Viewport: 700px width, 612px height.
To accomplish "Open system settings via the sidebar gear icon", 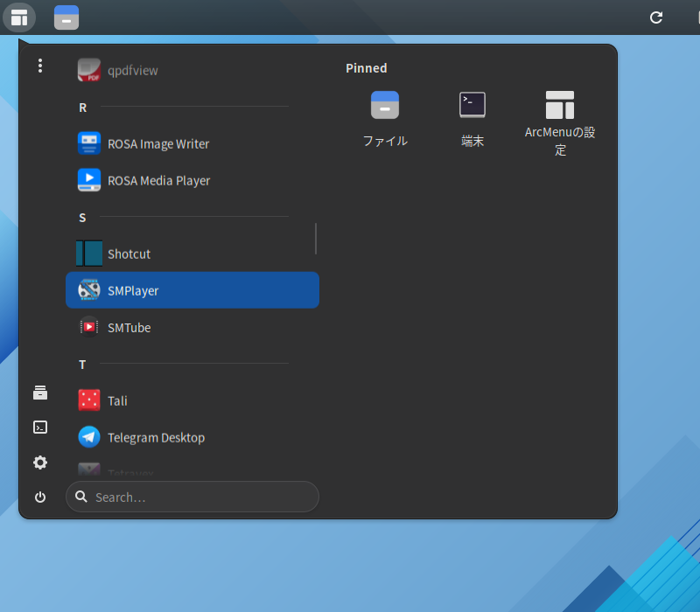I will (40, 462).
